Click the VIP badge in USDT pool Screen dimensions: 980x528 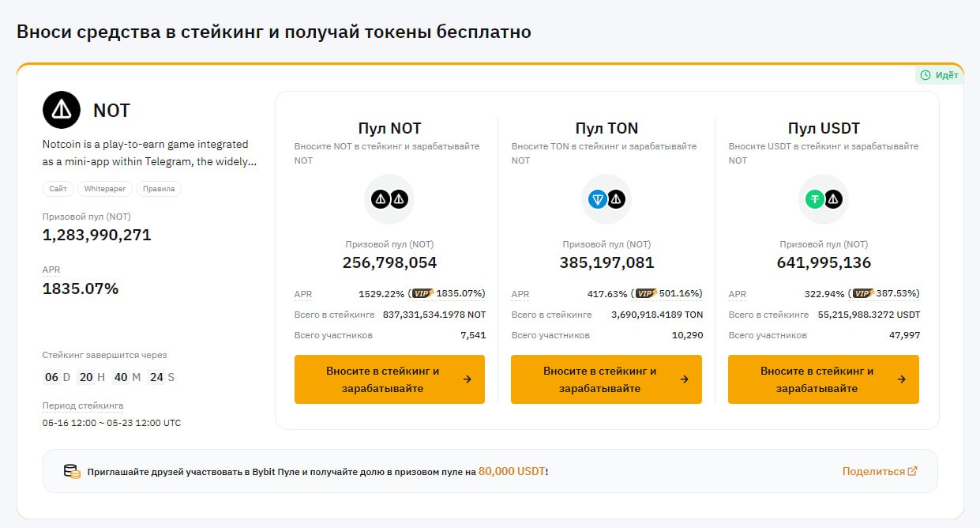point(863,293)
